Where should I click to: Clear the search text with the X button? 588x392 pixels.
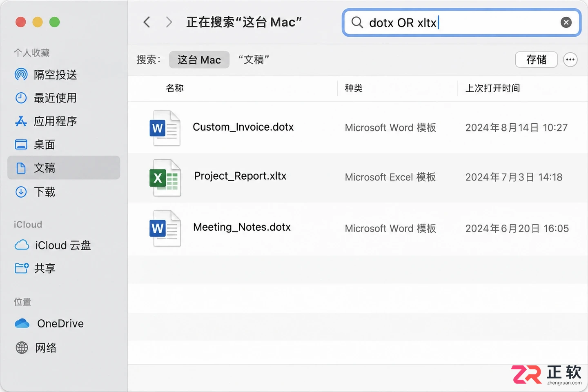click(566, 22)
